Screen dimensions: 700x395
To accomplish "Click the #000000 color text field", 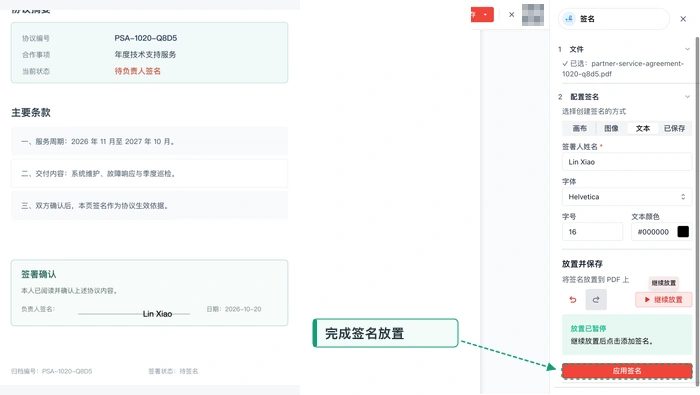I will (x=653, y=232).
